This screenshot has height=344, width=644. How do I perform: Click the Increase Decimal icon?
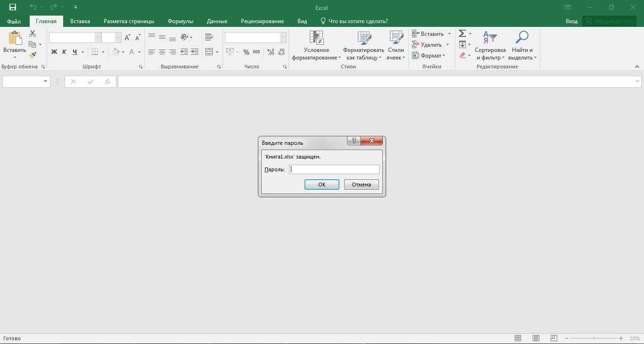[x=271, y=52]
